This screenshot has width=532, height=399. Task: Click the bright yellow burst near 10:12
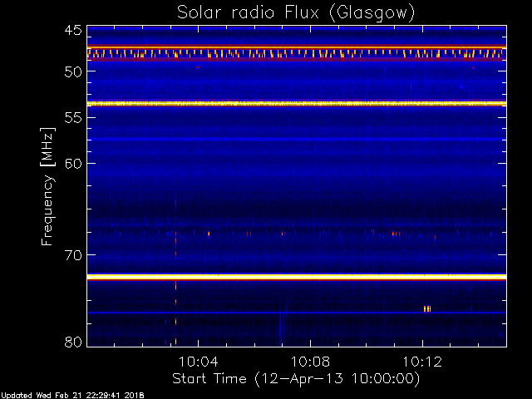pos(427,308)
